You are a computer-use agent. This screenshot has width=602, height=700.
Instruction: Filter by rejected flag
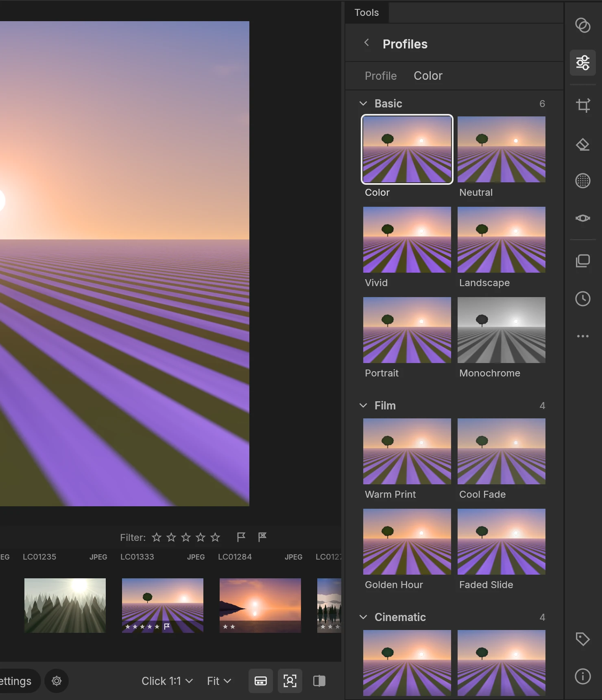coord(262,537)
